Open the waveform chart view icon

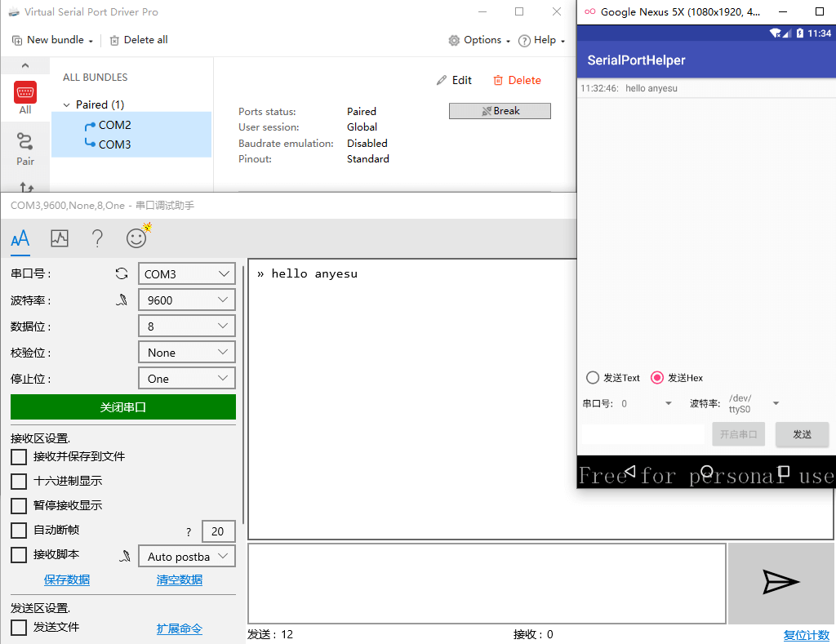(x=59, y=238)
